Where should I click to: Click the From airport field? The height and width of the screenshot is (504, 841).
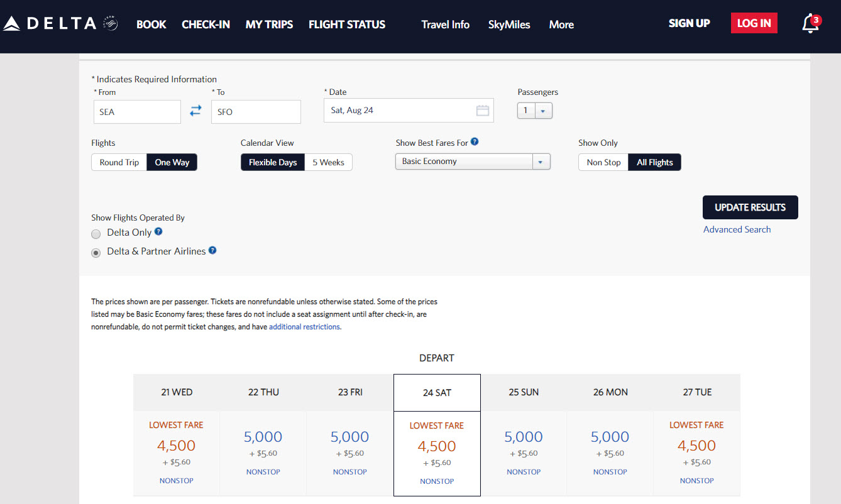click(138, 112)
